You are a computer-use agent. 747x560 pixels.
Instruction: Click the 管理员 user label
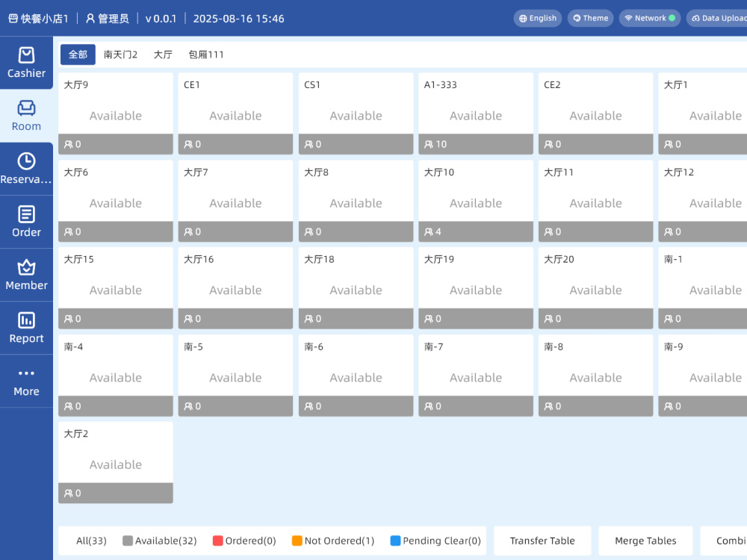coord(108,19)
